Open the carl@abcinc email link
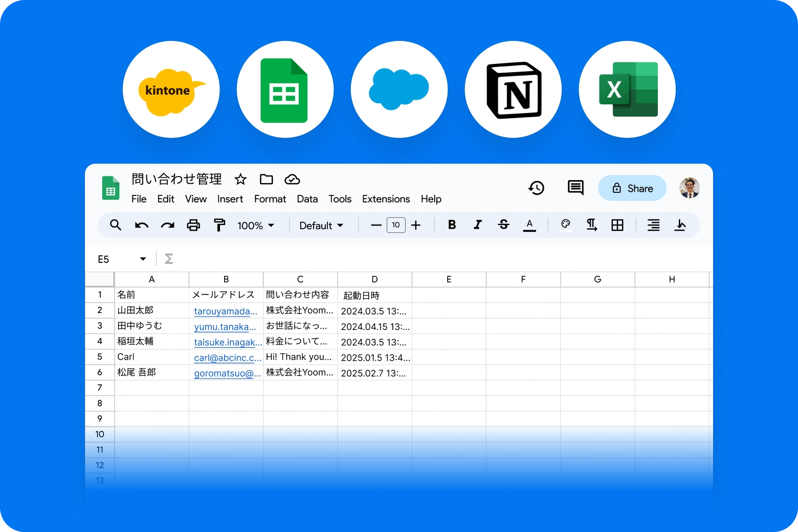The height and width of the screenshot is (532, 798). coord(227,358)
